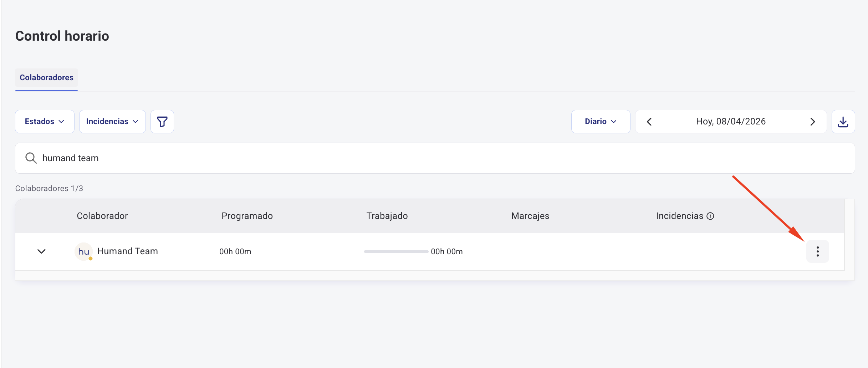Open the Diario period dropdown

[x=601, y=122]
